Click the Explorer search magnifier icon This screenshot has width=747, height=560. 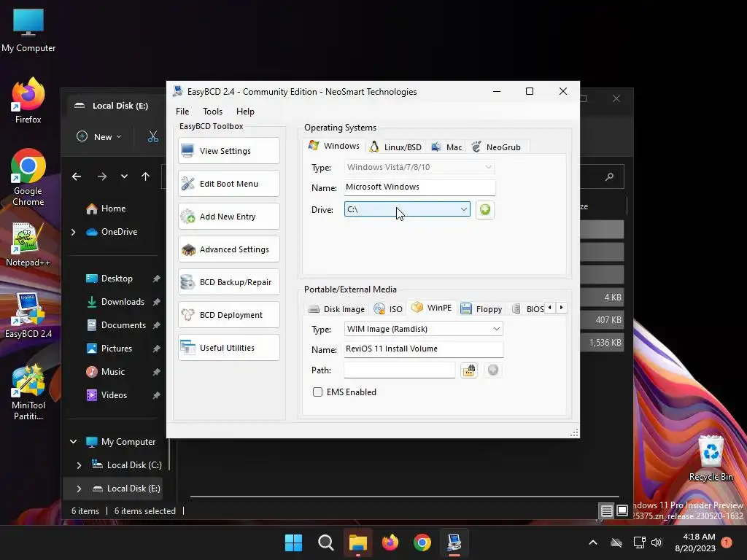click(609, 177)
